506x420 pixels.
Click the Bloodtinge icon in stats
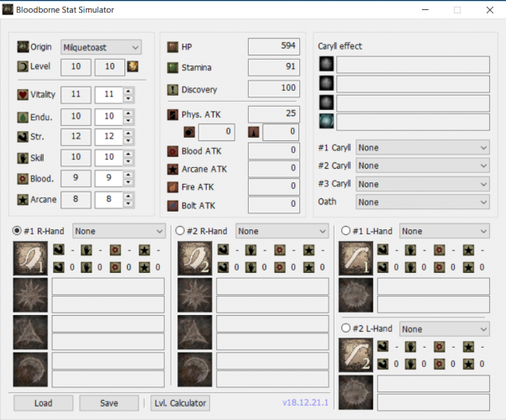pyautogui.click(x=23, y=179)
